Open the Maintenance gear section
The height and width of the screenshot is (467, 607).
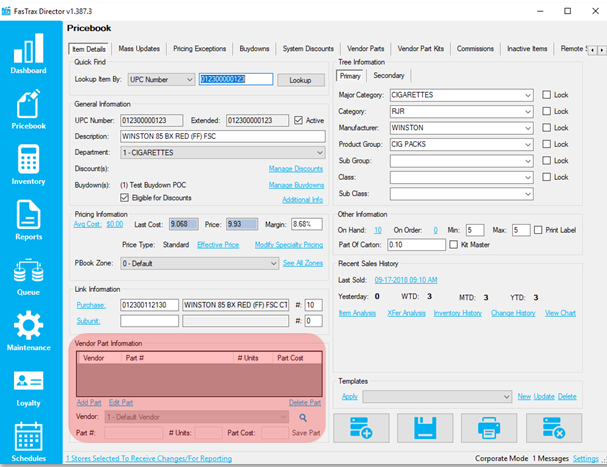[x=28, y=330]
